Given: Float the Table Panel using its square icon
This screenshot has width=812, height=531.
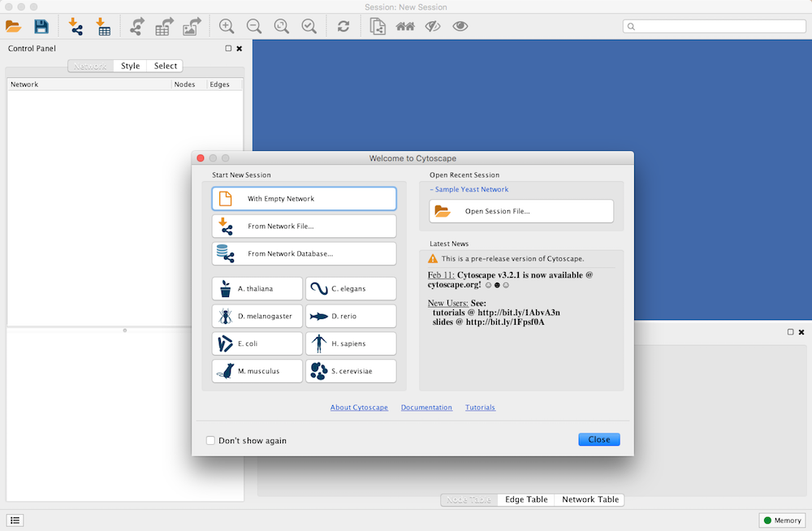Looking at the screenshot, I should pos(791,332).
